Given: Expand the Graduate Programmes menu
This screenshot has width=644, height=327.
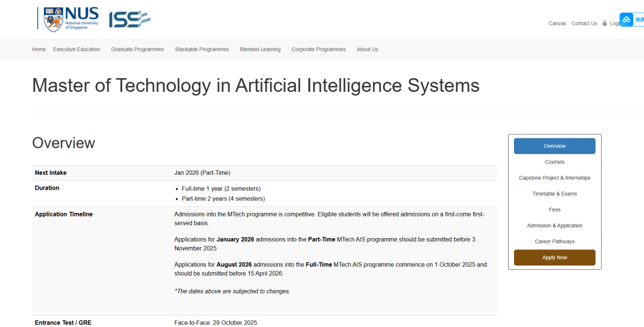Looking at the screenshot, I should pos(137,50).
